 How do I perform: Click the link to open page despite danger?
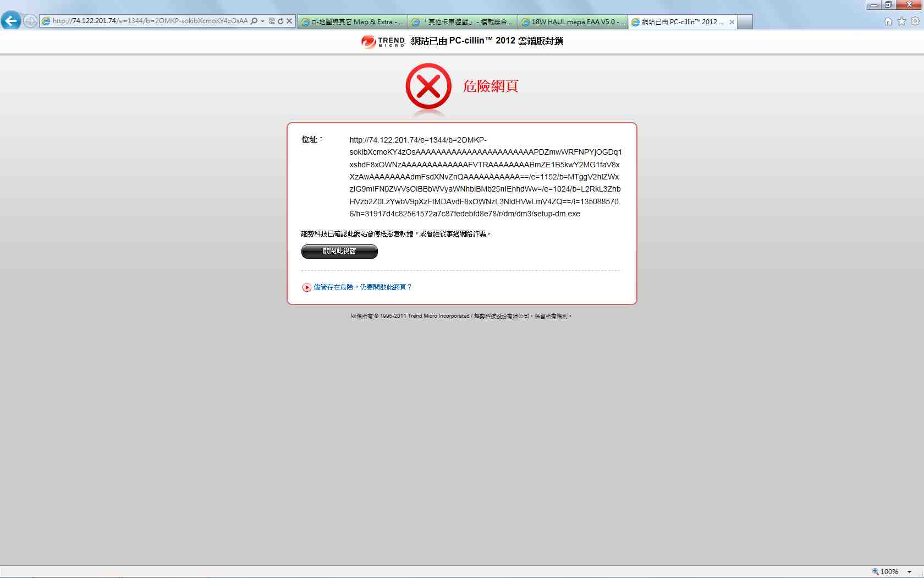click(x=362, y=287)
